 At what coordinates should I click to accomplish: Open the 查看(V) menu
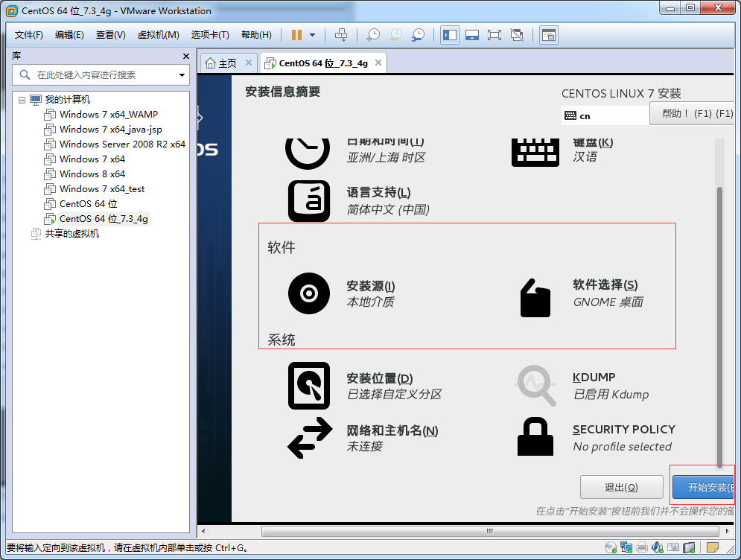click(x=110, y=35)
